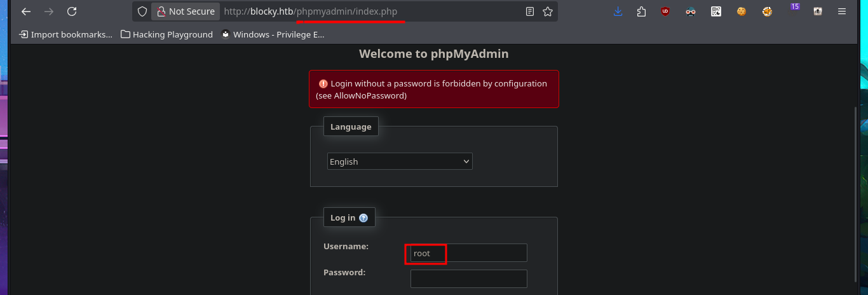
Task: Click the Not Secure site info button
Action: pos(186,11)
